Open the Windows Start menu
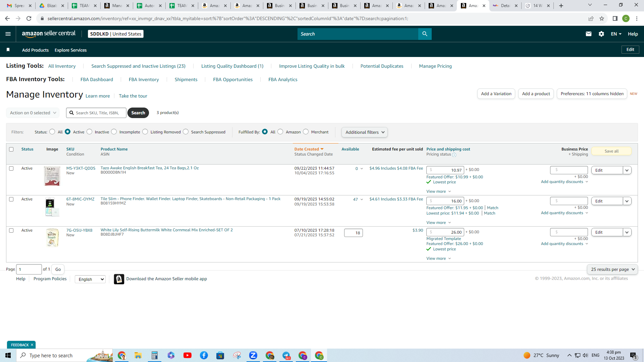 8,355
